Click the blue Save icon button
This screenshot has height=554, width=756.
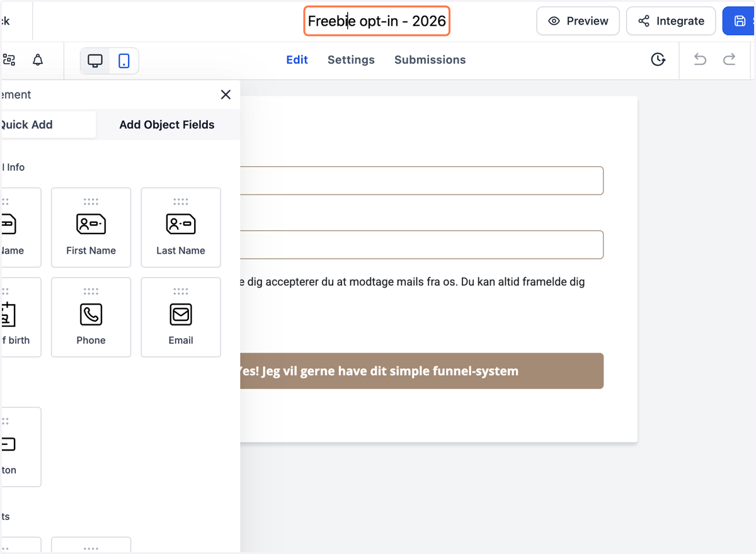coord(740,21)
